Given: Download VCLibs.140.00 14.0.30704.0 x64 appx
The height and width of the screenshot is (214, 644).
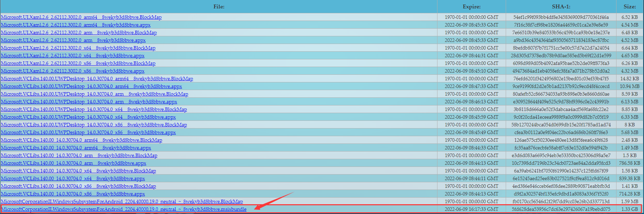Looking at the screenshot, I should tap(73, 178).
